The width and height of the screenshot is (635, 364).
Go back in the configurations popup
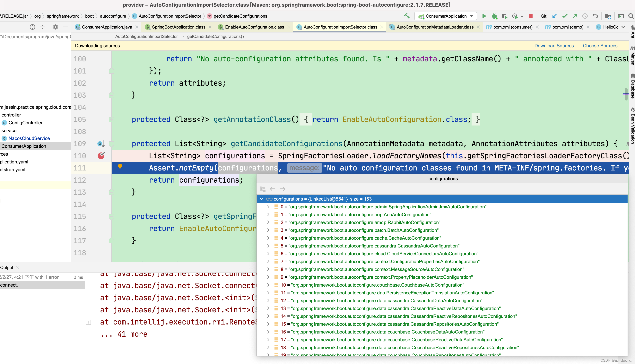coord(273,189)
